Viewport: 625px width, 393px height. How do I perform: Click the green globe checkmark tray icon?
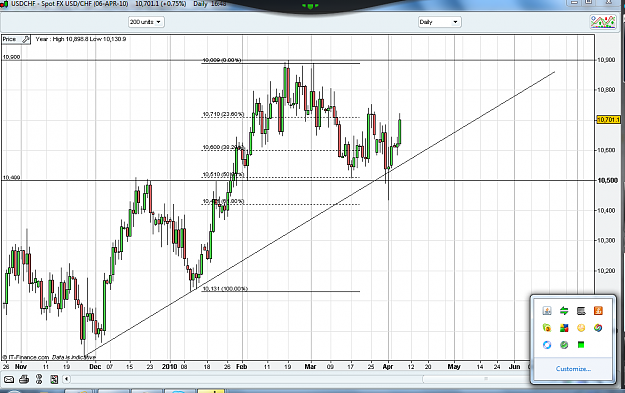coord(564,345)
